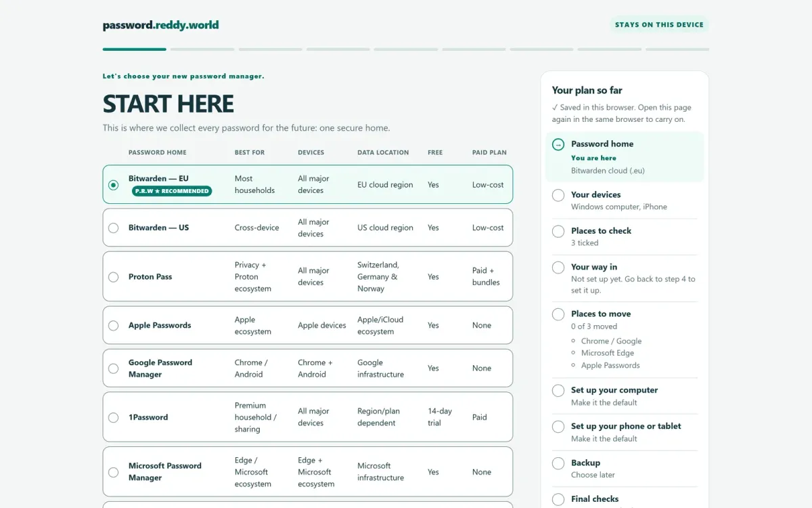Click the Bitwarden cloud (.eu) text
The width and height of the screenshot is (812, 508).
608,171
